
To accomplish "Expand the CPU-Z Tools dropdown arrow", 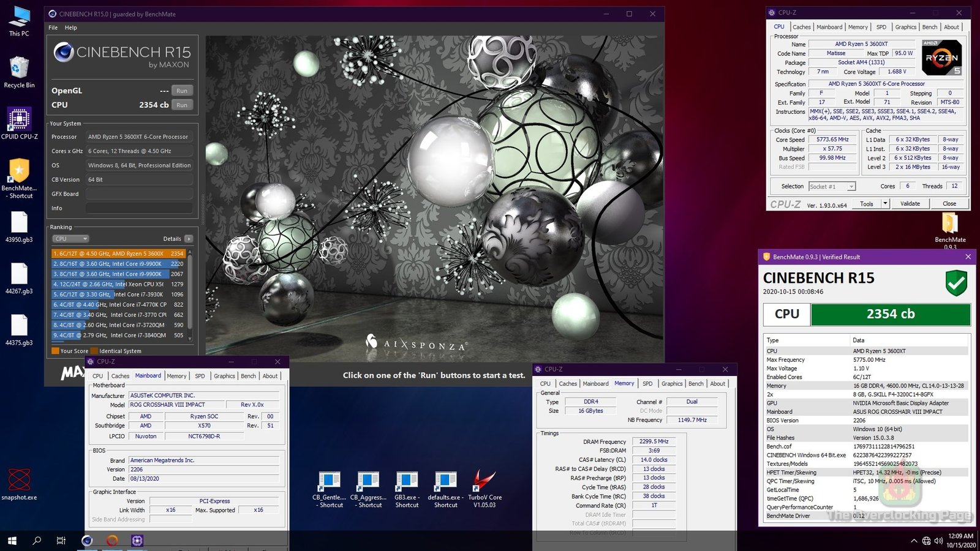I will (x=885, y=204).
